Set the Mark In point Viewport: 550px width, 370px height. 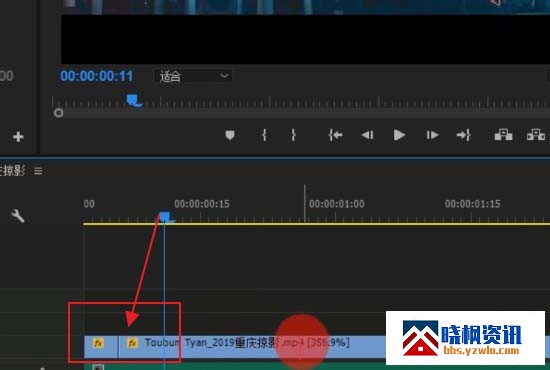coord(264,135)
